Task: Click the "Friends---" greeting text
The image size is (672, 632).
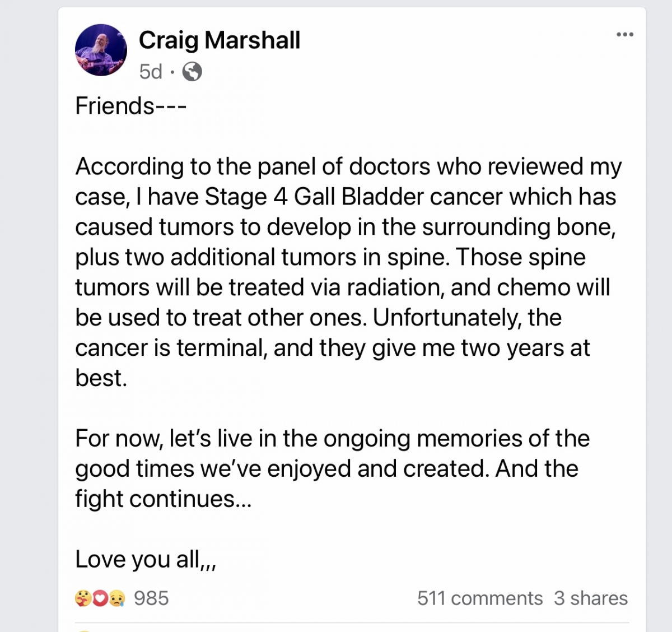Action: pos(130,106)
